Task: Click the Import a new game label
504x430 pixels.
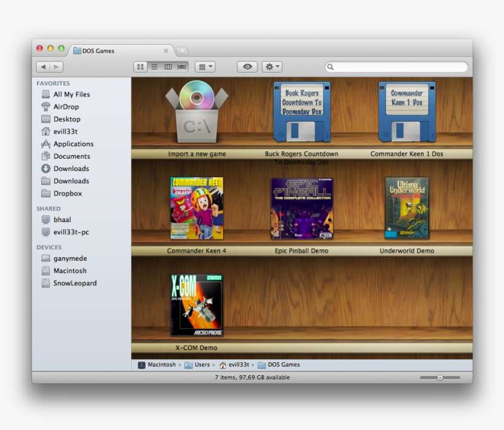Action: [197, 154]
